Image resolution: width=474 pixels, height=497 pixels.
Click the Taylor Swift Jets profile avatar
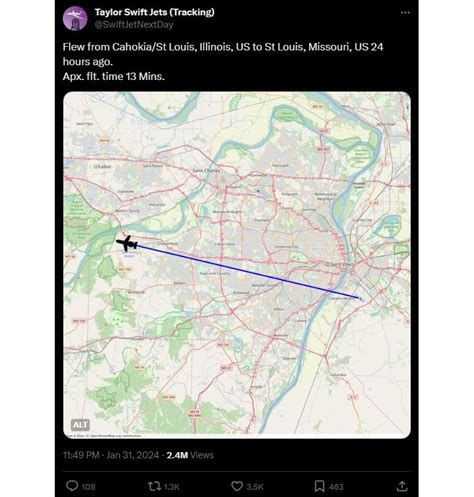[x=75, y=19]
